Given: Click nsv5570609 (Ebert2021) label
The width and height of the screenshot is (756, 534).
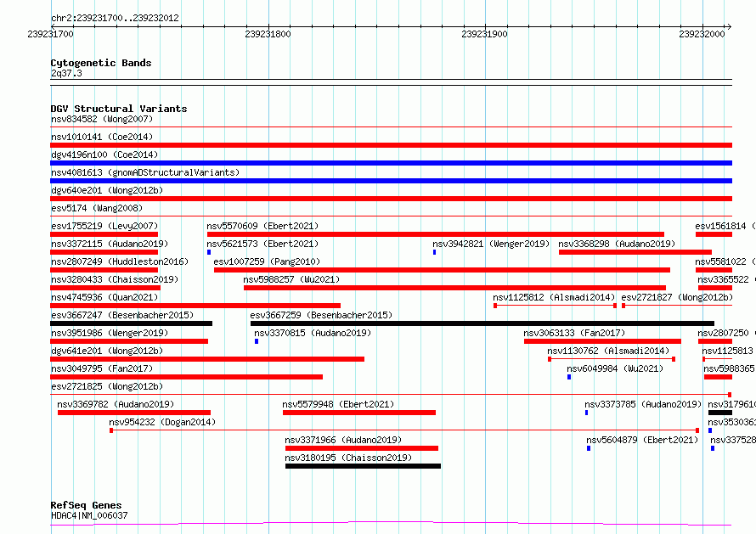Looking at the screenshot, I should coord(262,226).
